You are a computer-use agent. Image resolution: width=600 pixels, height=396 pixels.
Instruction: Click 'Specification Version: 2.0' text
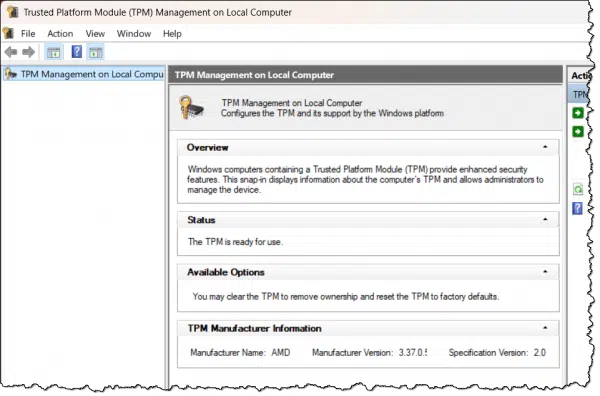[x=497, y=352]
